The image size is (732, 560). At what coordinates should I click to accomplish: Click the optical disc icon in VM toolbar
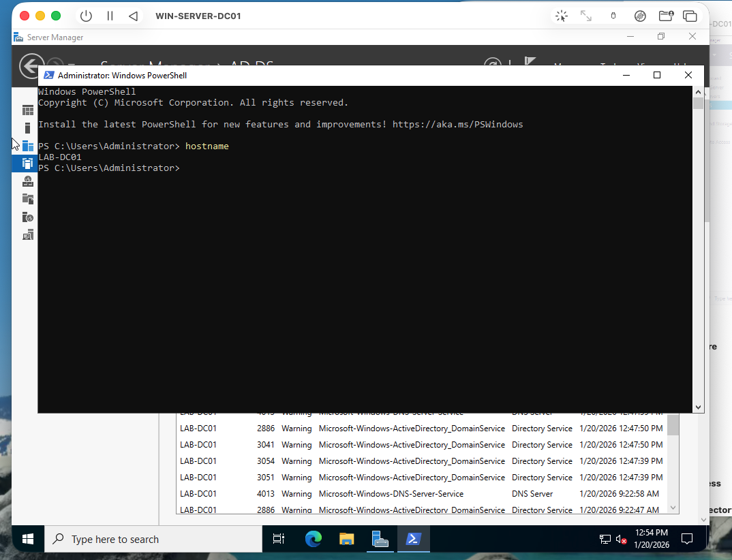coord(639,15)
